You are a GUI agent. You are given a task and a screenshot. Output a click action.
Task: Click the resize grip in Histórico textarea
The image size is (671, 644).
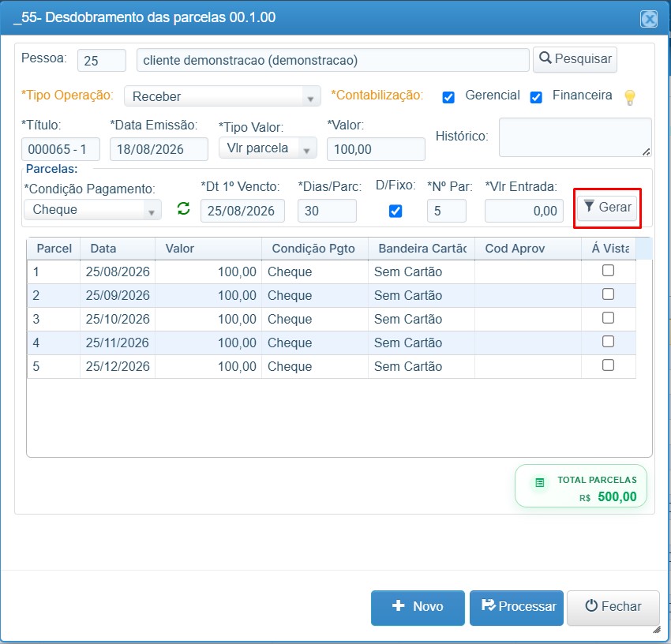point(647,152)
